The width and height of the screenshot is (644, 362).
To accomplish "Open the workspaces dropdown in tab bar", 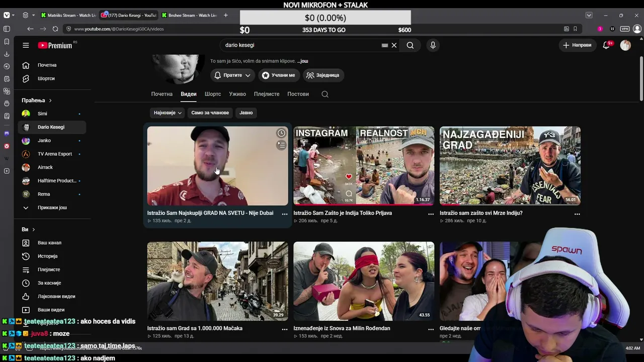I will [x=28, y=15].
